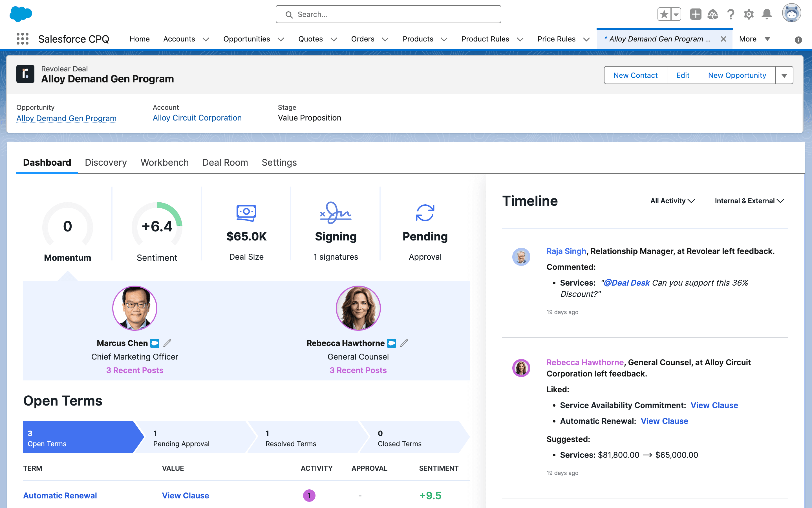Open the Deal Room tab

click(225, 162)
